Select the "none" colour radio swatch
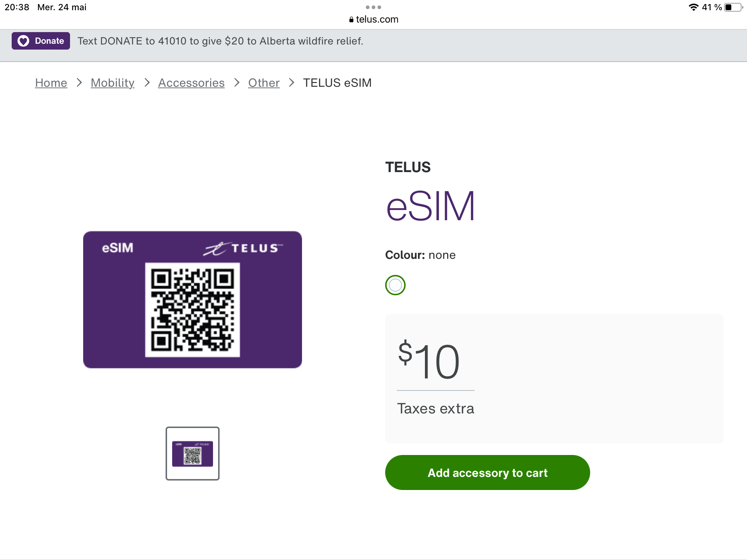The height and width of the screenshot is (560, 747). 395,285
